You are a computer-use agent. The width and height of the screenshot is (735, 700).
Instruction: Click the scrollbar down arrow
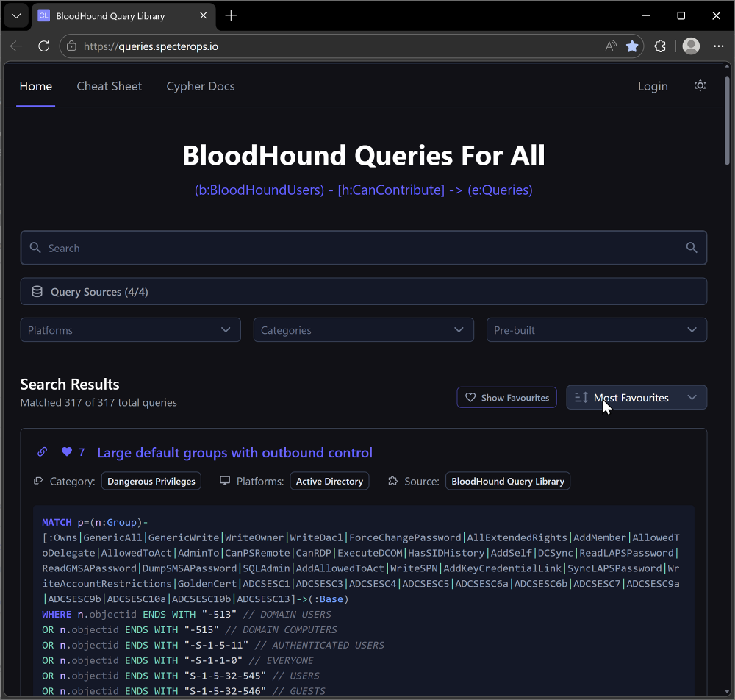click(x=727, y=692)
